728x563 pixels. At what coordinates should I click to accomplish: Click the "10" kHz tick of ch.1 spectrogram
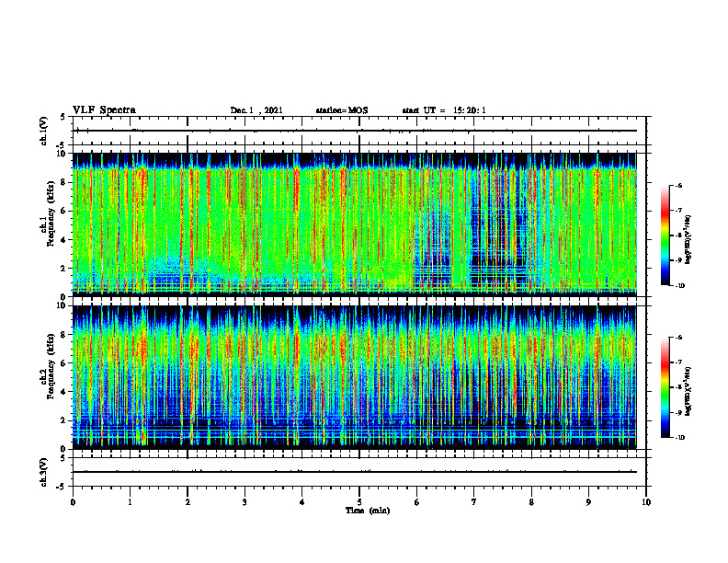[x=63, y=154]
